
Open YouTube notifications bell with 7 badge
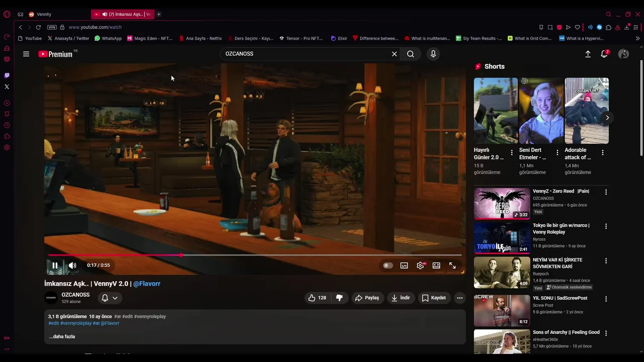click(x=604, y=54)
